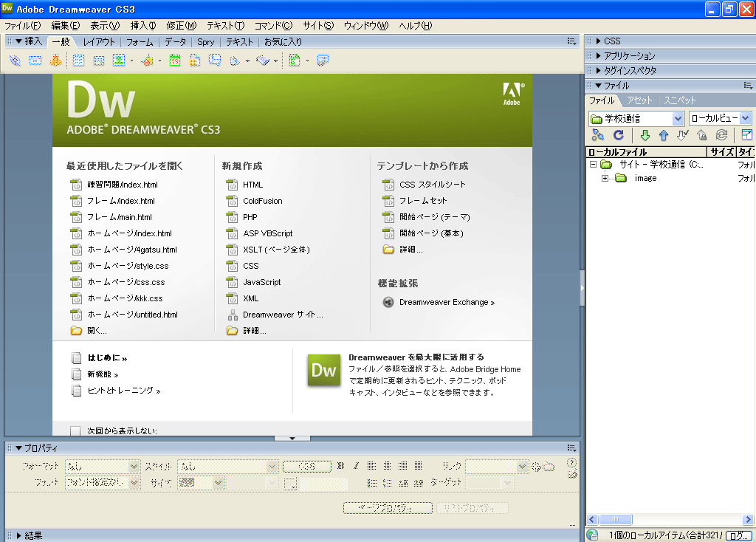Click the green Get Files arrow

[645, 135]
